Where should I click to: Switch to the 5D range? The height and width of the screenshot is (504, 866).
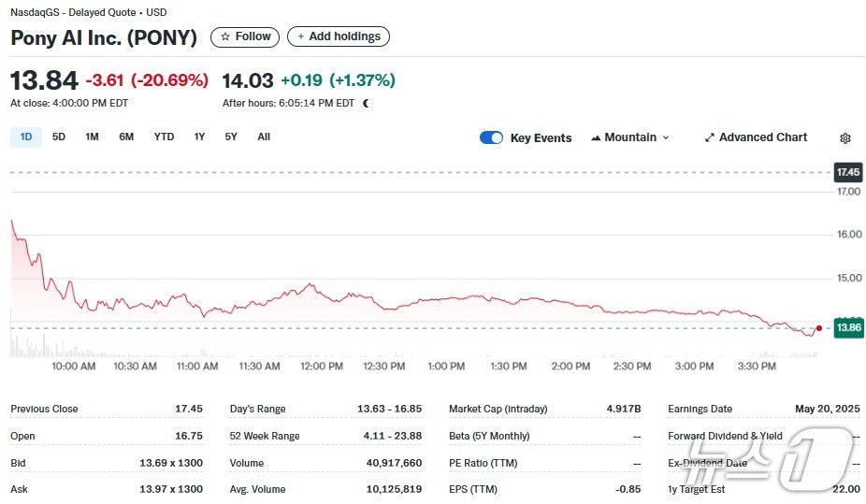59,137
